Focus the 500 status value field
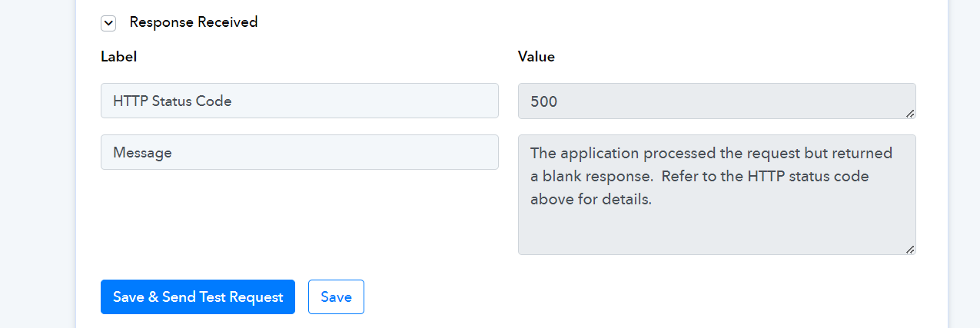The image size is (980, 328). point(717,101)
